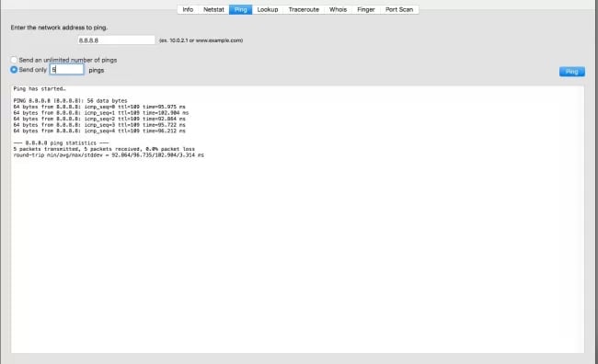598x364 pixels.
Task: Select Send an unlimited number of pings
Action: (x=14, y=60)
